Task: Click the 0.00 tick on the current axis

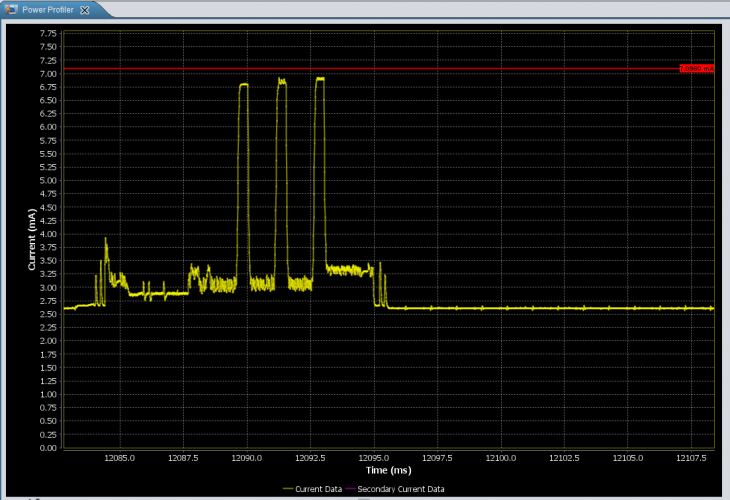Action: click(47, 448)
